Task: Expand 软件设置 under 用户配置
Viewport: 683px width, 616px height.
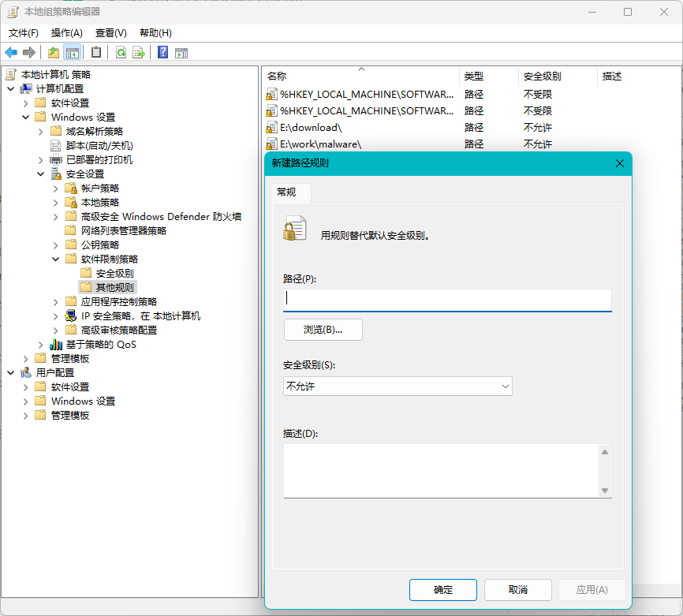Action: (x=26, y=387)
